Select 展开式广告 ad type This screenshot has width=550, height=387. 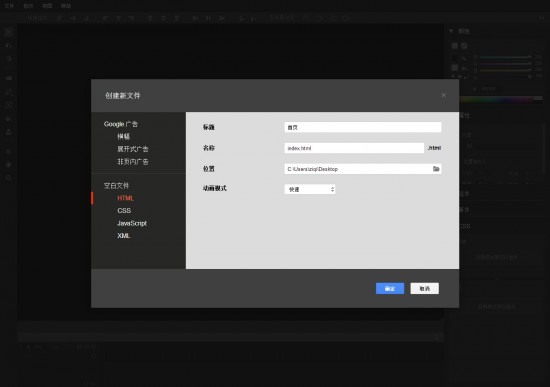pos(133,149)
